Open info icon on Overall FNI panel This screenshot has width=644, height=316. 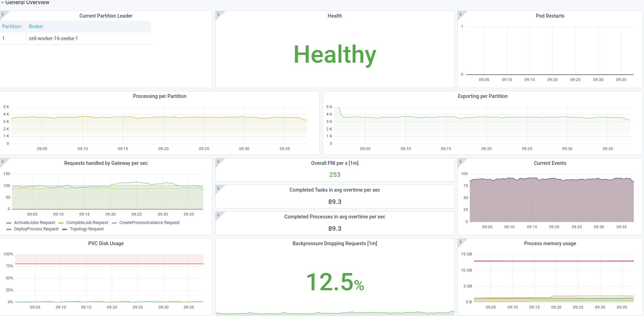[x=218, y=161]
